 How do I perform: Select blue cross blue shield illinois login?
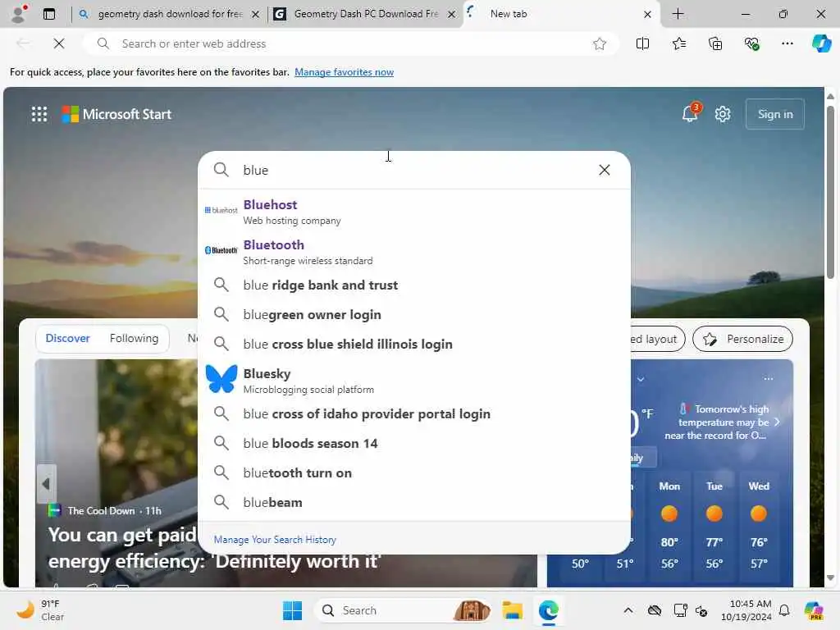coord(413,344)
